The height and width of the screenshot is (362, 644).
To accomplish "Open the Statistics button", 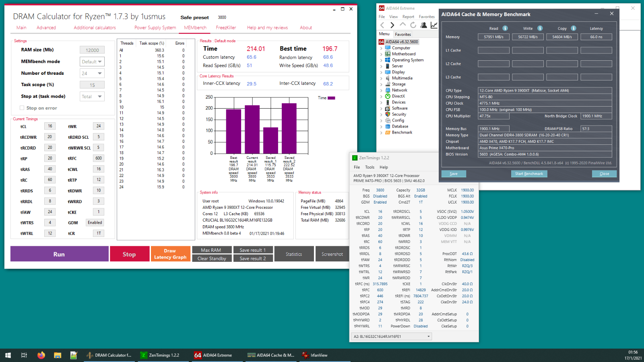I will click(x=294, y=254).
